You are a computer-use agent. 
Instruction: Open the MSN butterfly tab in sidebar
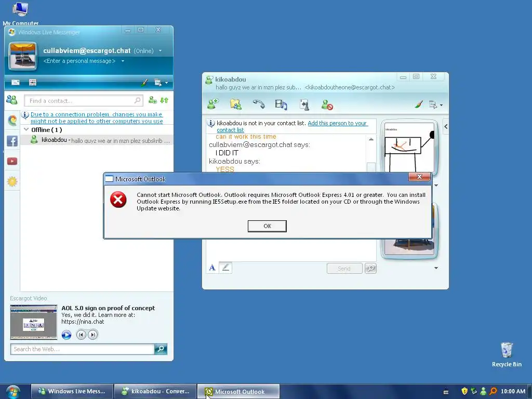(x=12, y=120)
